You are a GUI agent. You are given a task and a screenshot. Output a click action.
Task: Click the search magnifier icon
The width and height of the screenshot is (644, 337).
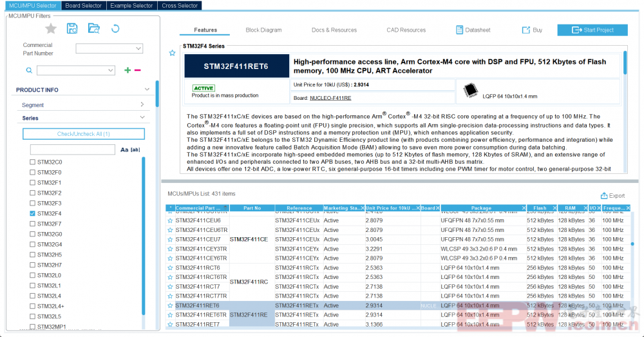click(29, 70)
